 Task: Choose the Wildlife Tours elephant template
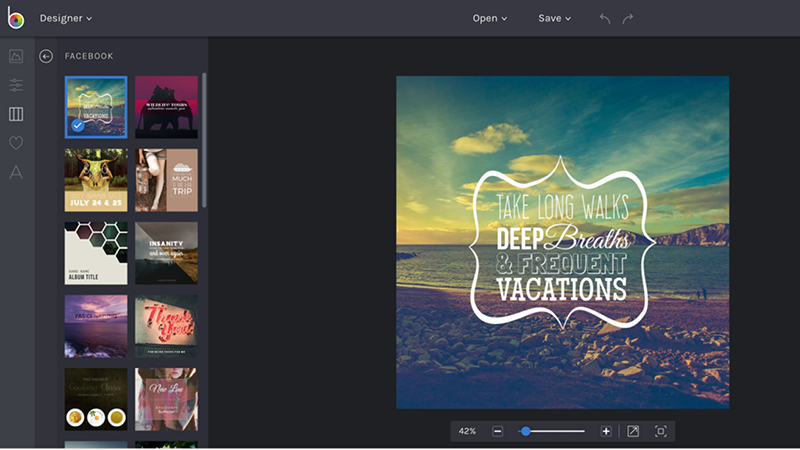pos(166,107)
